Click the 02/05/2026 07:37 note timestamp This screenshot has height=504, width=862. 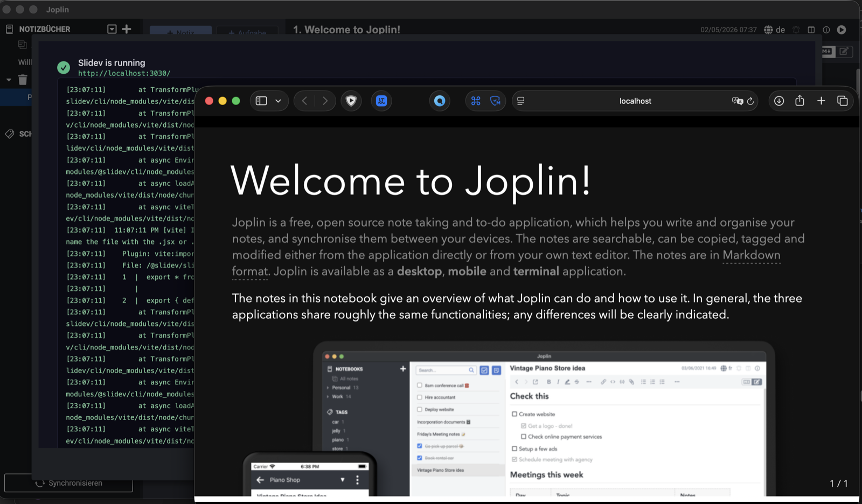pyautogui.click(x=728, y=30)
